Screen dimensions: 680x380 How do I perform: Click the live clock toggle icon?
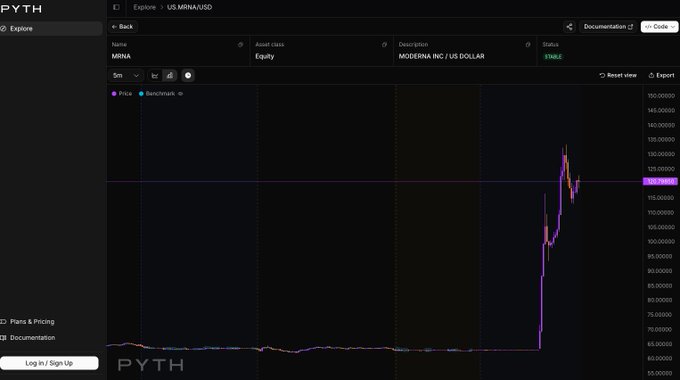tap(188, 75)
